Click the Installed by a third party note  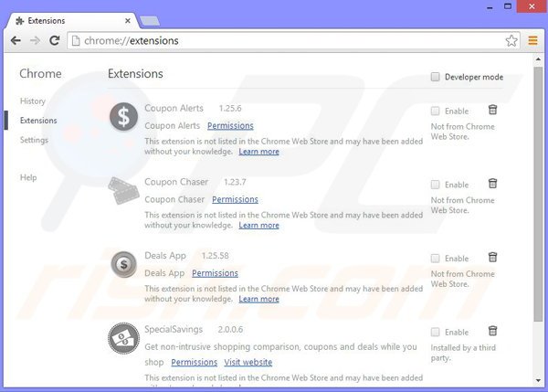coord(463,353)
